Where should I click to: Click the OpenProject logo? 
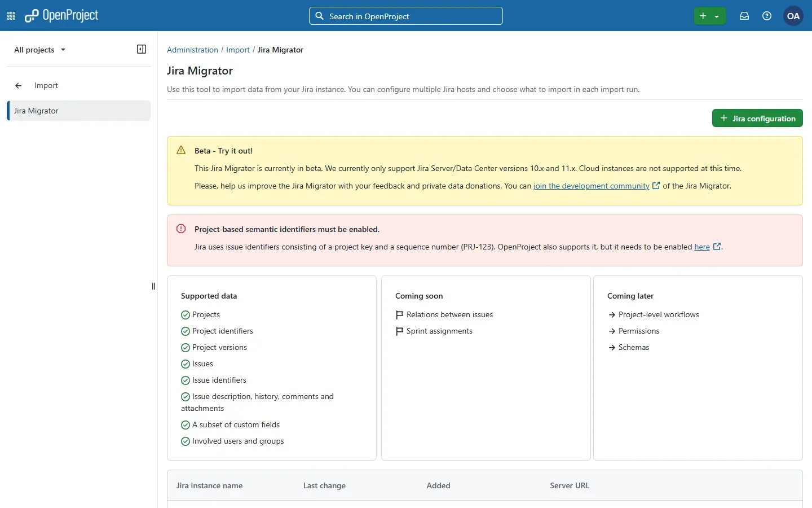[61, 16]
